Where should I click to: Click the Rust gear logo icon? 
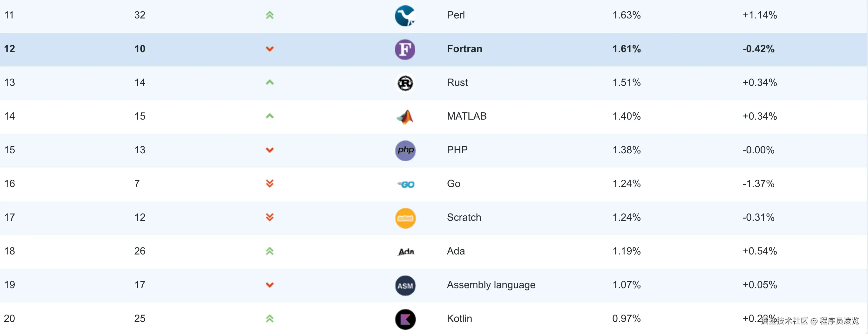pos(405,83)
